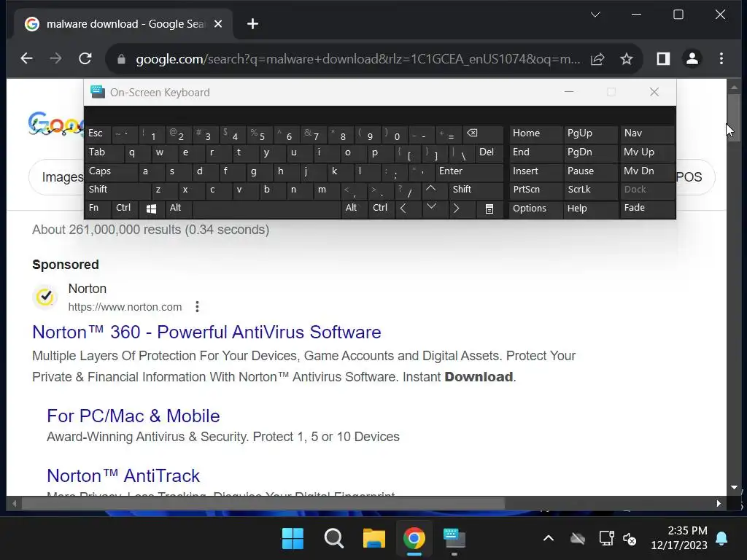Click the context menu key on On-Screen Keyboard
Screen dimensions: 747x560
point(489,209)
